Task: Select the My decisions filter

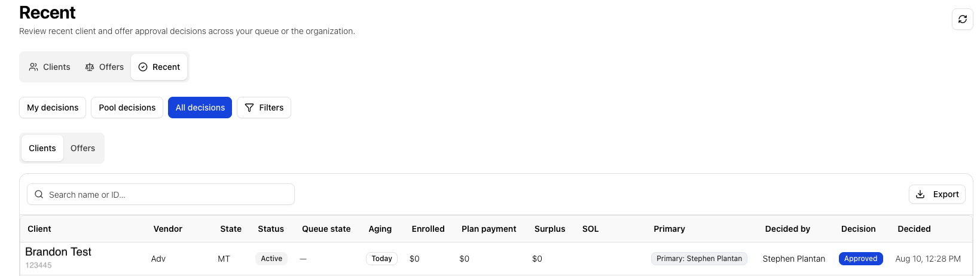Action: point(53,108)
